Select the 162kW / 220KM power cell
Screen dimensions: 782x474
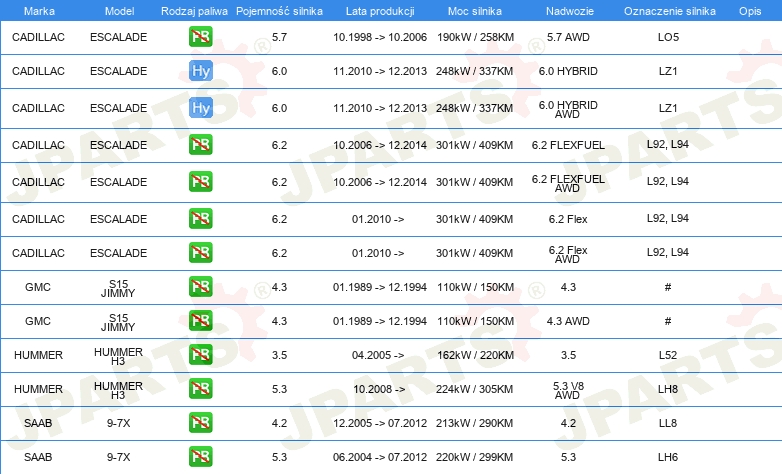[475, 355]
